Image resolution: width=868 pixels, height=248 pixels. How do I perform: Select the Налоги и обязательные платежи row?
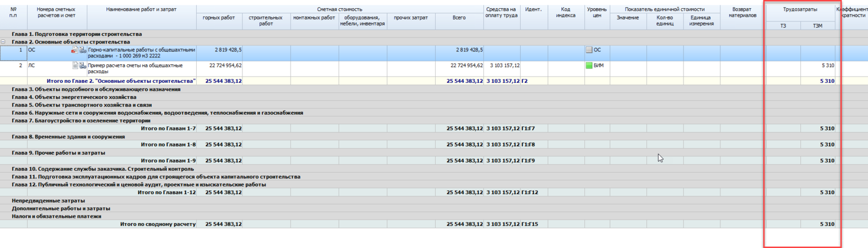coord(434,216)
